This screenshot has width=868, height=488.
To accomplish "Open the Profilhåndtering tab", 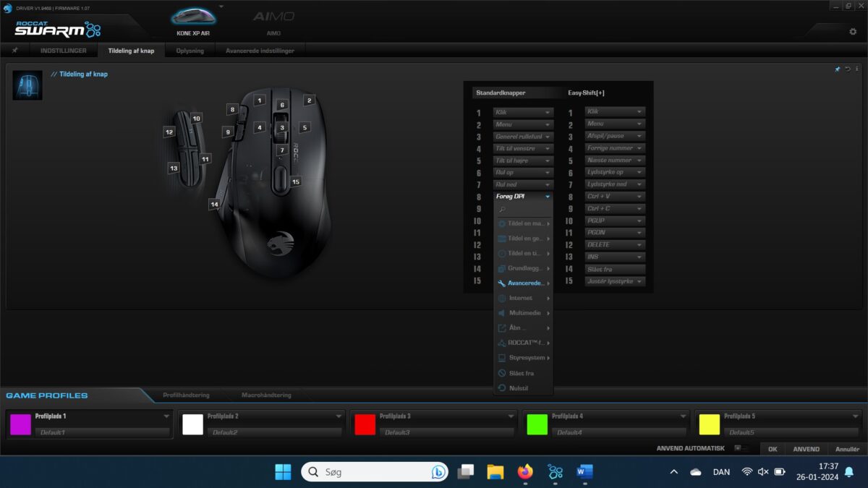I will tap(187, 395).
